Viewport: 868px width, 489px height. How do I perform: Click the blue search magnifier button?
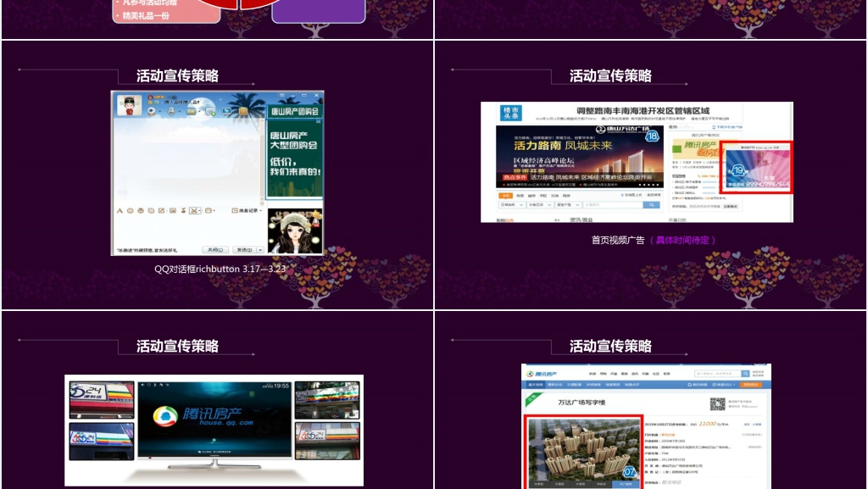[x=650, y=204]
